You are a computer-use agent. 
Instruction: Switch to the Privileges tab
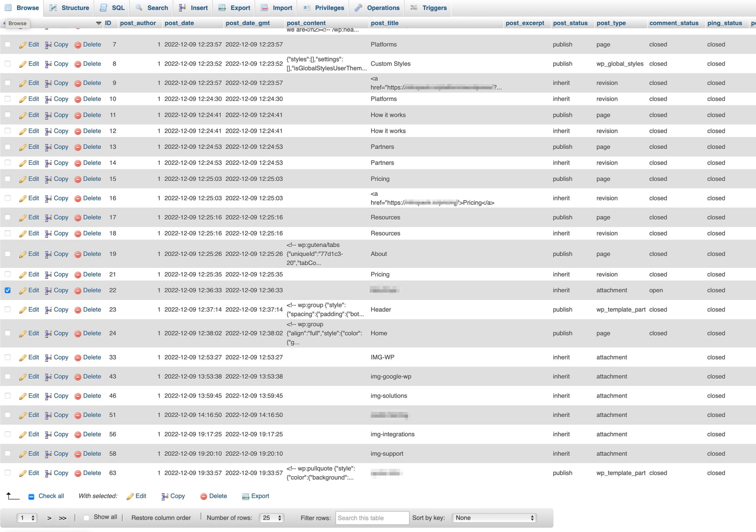pyautogui.click(x=323, y=8)
